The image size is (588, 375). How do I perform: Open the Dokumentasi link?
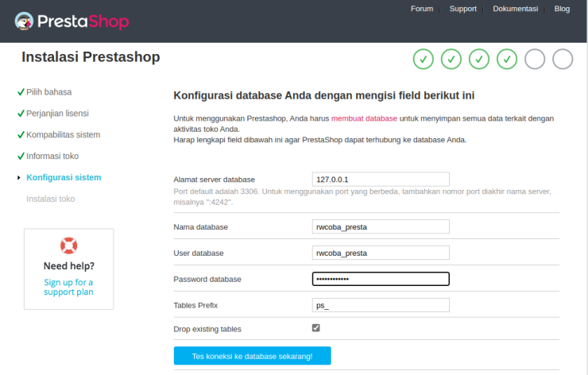coord(515,9)
